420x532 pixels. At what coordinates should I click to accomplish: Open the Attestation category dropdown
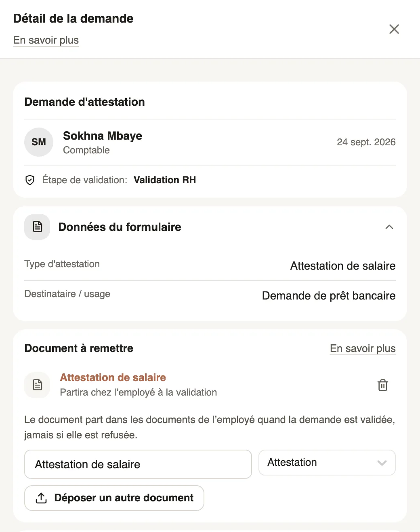point(327,463)
